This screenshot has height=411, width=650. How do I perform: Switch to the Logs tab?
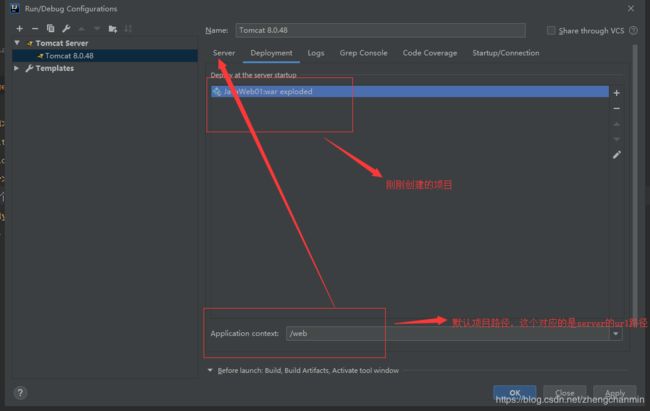(316, 53)
